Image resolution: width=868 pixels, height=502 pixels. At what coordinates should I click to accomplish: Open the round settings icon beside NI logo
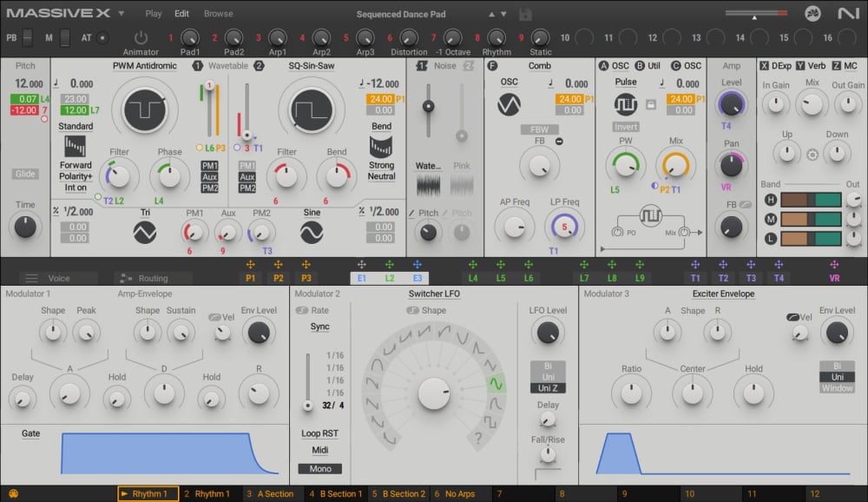[x=812, y=13]
